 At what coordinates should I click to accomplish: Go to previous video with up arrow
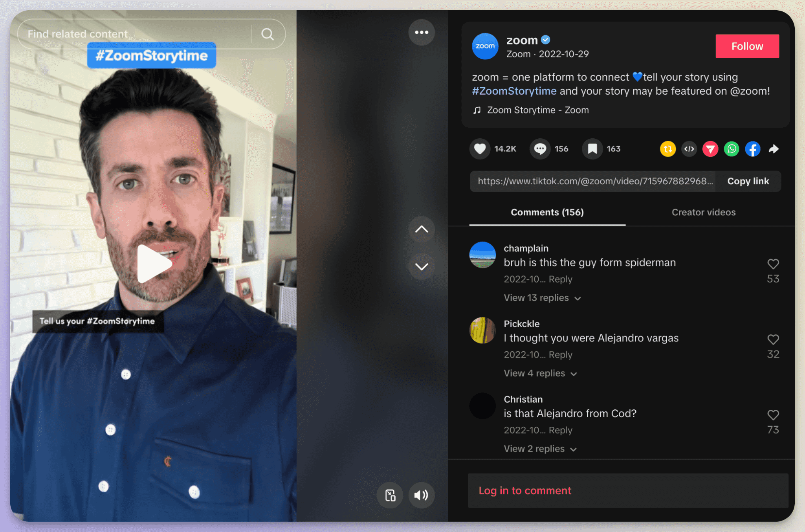[422, 229]
